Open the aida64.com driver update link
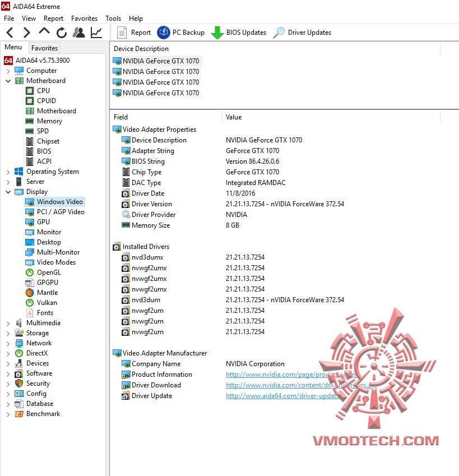 tap(282, 396)
